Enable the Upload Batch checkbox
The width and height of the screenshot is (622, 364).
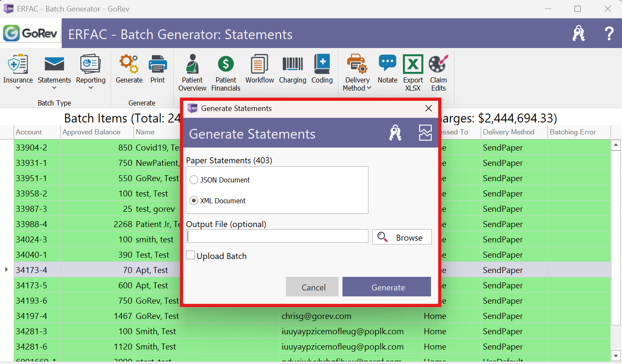(191, 255)
